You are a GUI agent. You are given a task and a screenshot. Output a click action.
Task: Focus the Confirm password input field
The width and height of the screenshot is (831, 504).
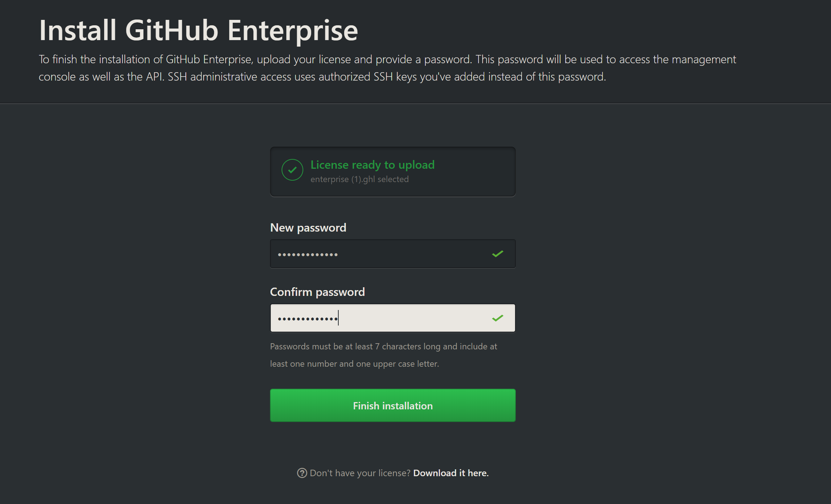point(393,318)
